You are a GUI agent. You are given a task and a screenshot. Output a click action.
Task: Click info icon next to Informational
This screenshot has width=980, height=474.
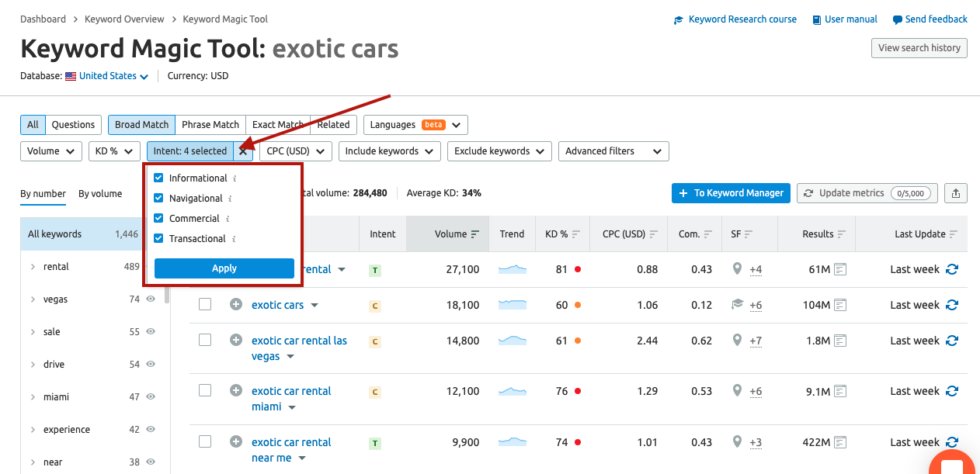click(x=235, y=178)
